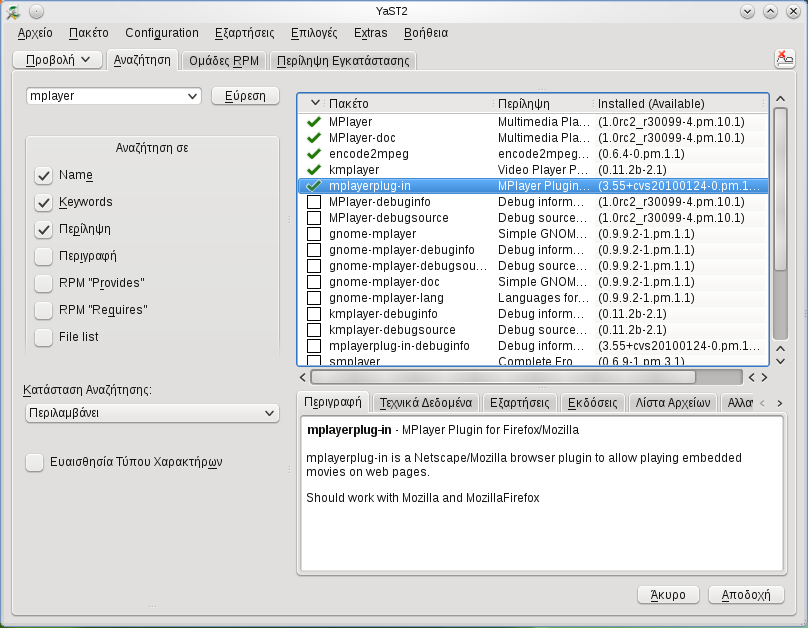
Task: Select the MPlayer-debugsource package row
Action: click(x=533, y=218)
